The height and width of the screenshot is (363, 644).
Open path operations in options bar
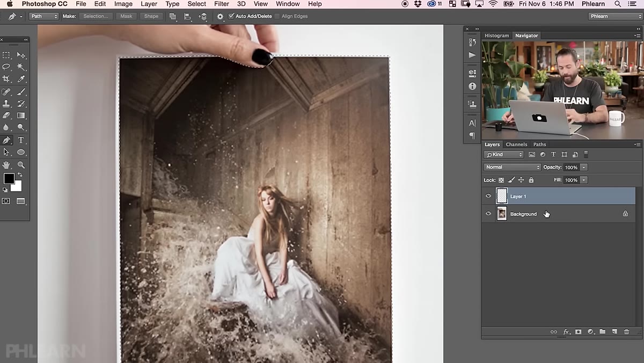tap(173, 16)
